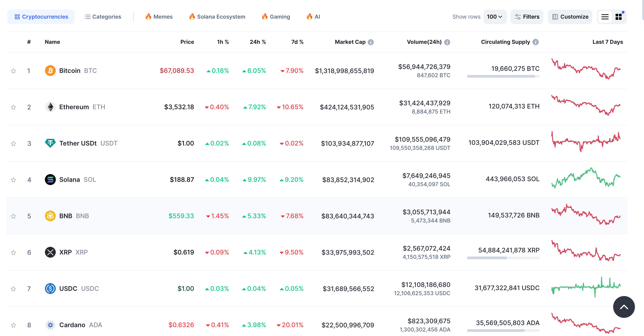Click Ethereum volume $31,424,437,929
The height and width of the screenshot is (336, 644).
point(425,103)
